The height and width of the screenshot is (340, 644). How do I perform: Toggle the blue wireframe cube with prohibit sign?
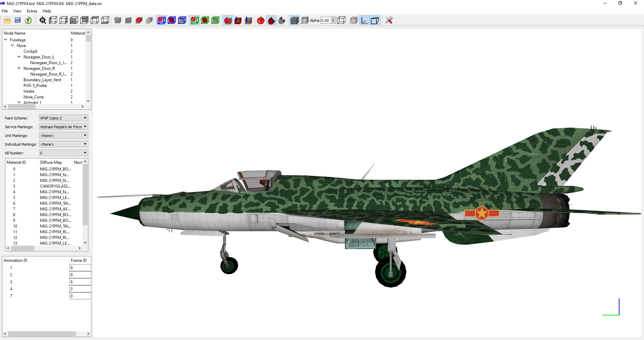[161, 20]
